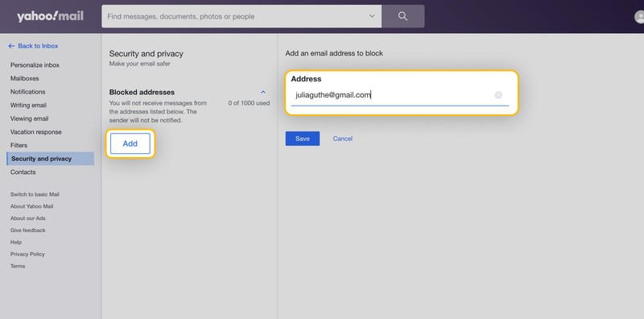
Task: Open the Privacy Policy link
Action: coord(27,254)
